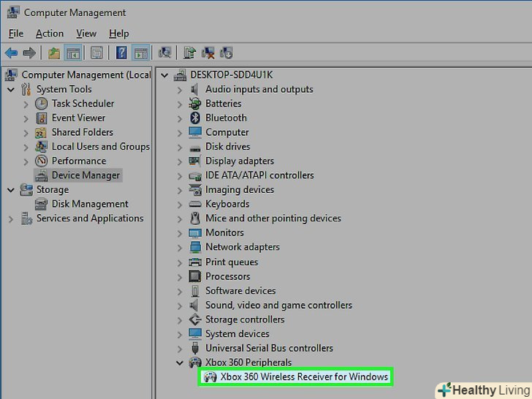532x399 pixels.
Task: Select Device Manager in the left tree
Action: coord(85,175)
